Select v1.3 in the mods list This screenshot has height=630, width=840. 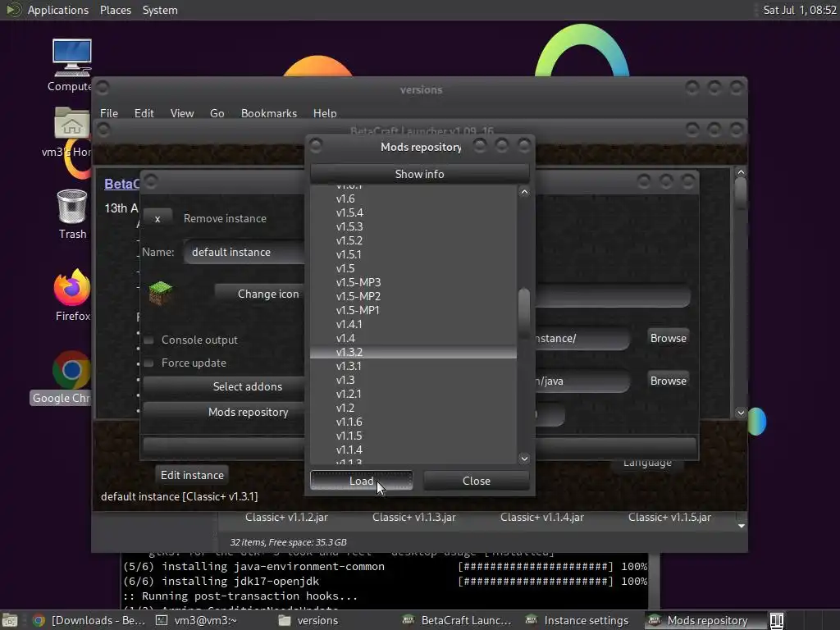point(413,380)
